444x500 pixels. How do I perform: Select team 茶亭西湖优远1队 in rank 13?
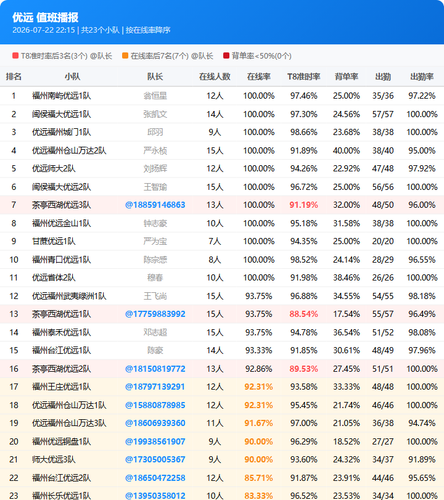pos(61,314)
